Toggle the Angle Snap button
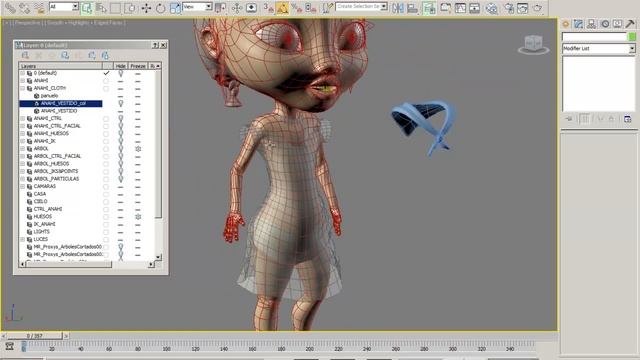This screenshot has width=640, height=360. click(282, 7)
